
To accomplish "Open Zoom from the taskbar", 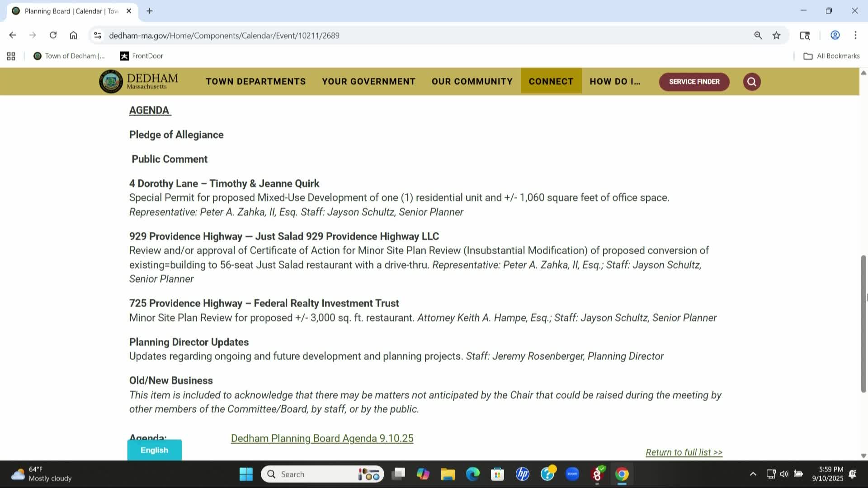I will pos(572,474).
